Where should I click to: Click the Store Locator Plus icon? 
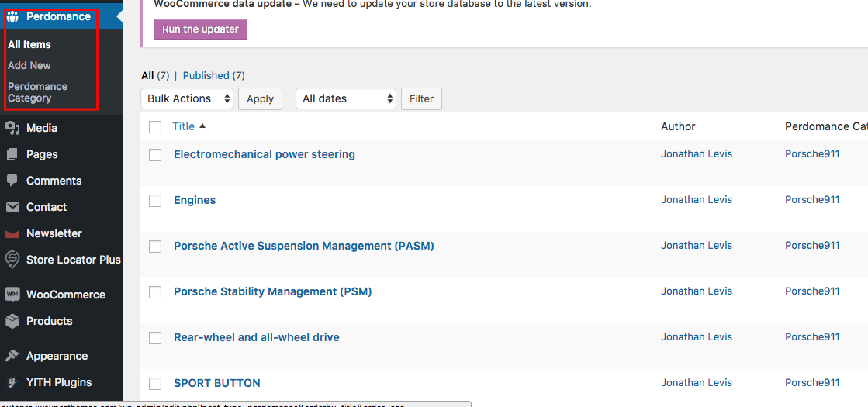(12, 260)
